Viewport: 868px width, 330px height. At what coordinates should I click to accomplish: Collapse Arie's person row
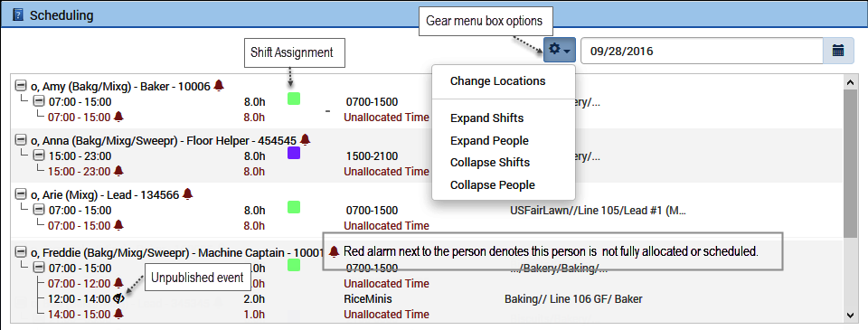point(21,193)
